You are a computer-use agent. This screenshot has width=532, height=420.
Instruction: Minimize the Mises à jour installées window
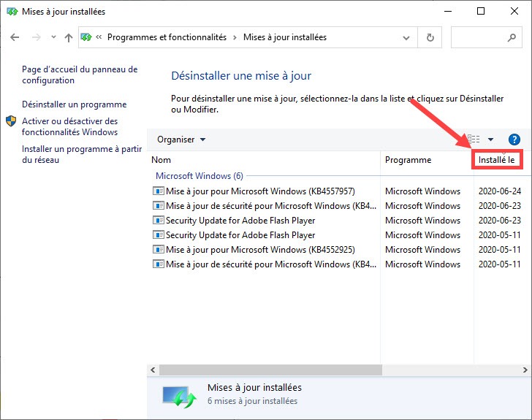(448, 11)
